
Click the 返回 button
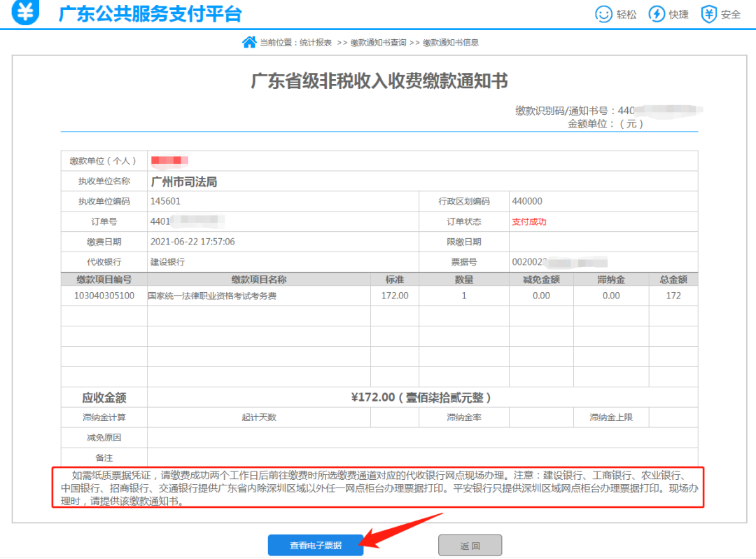pos(470,546)
